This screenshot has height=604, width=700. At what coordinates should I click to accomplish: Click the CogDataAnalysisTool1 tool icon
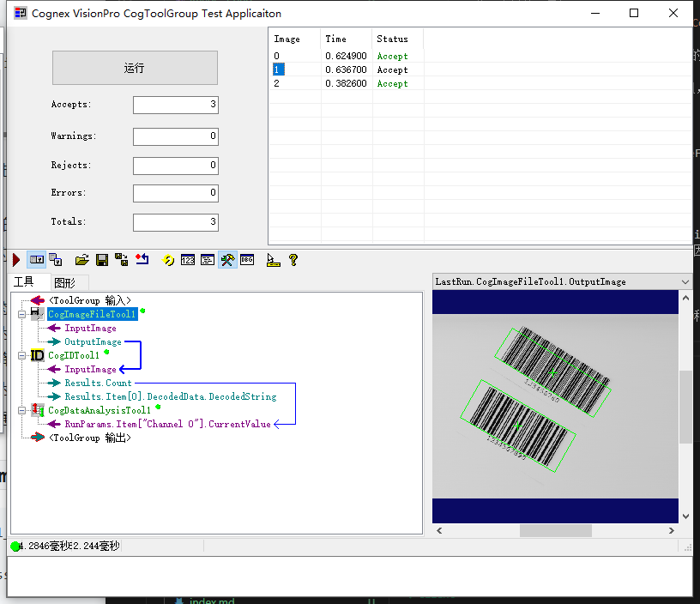37,410
